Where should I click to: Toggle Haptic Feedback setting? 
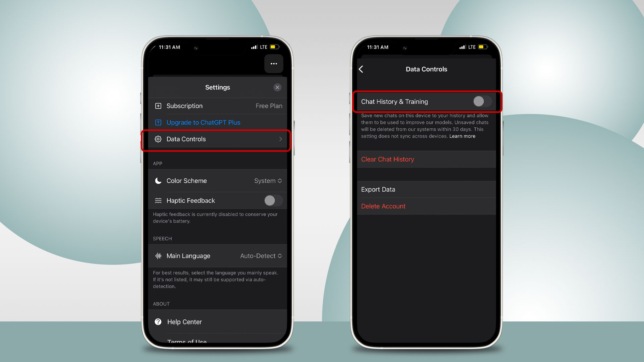tap(273, 200)
